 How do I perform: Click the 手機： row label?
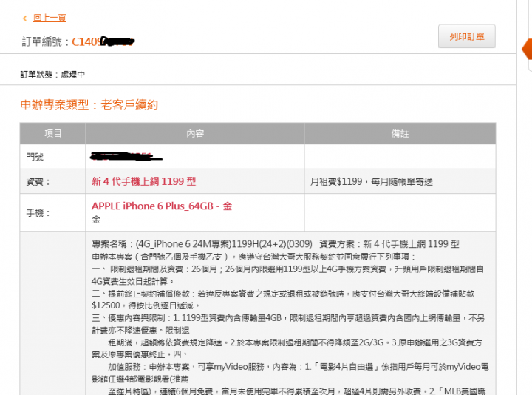point(38,213)
